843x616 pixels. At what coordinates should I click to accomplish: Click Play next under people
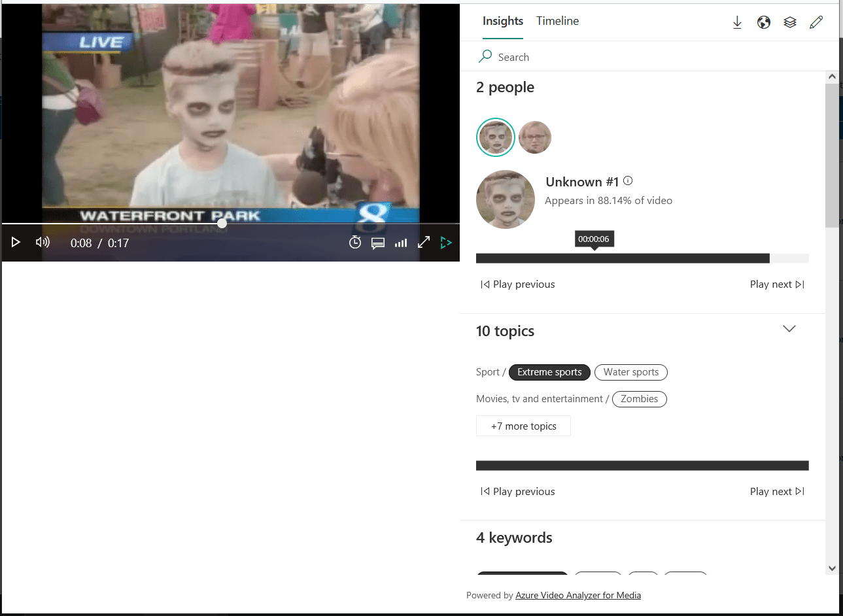(776, 284)
